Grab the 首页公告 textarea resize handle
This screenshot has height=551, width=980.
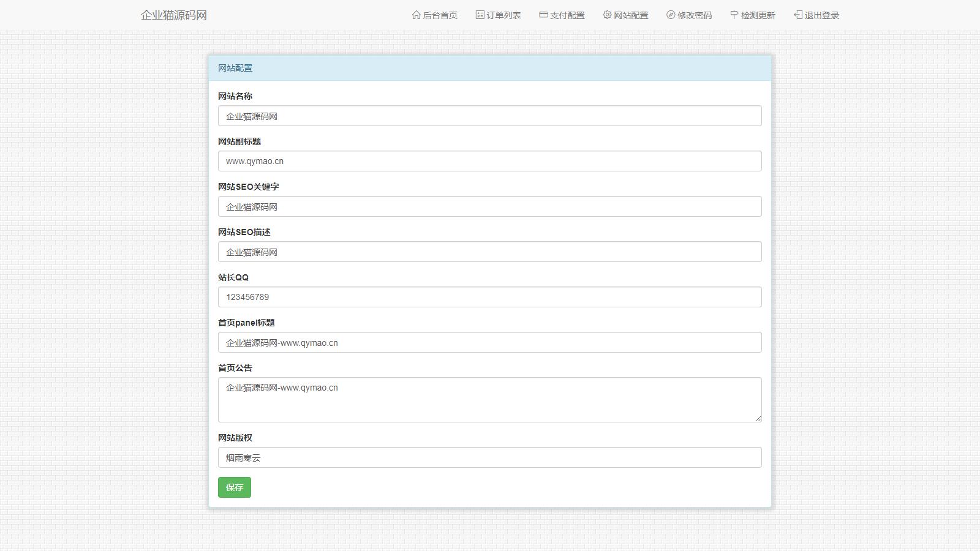pos(758,419)
